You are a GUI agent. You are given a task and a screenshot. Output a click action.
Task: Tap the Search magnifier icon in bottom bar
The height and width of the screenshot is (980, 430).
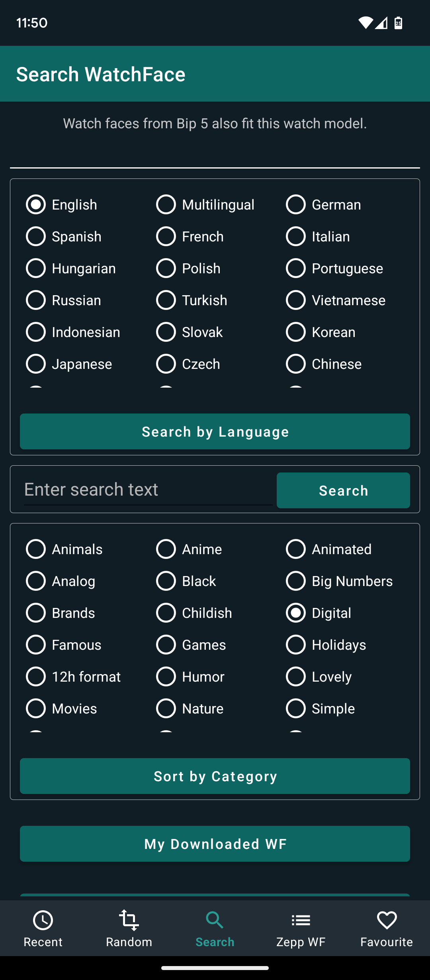click(x=215, y=920)
